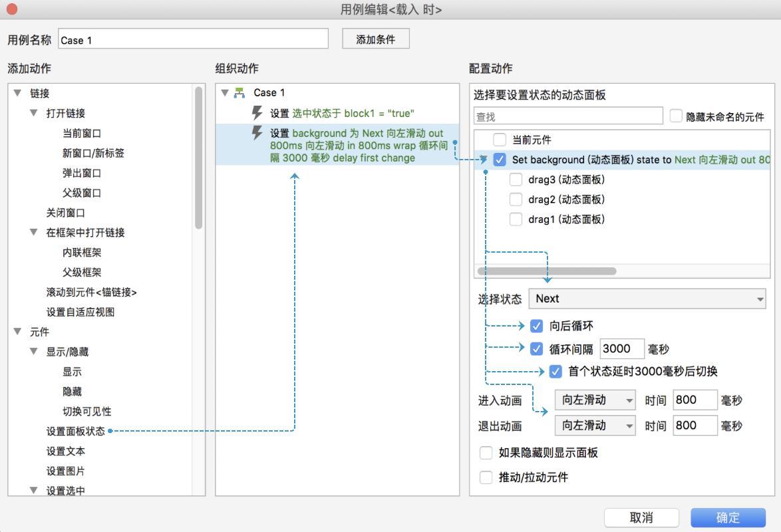Screen dimensions: 781x532
Task: Click lightning icon of background action
Action: (x=257, y=133)
